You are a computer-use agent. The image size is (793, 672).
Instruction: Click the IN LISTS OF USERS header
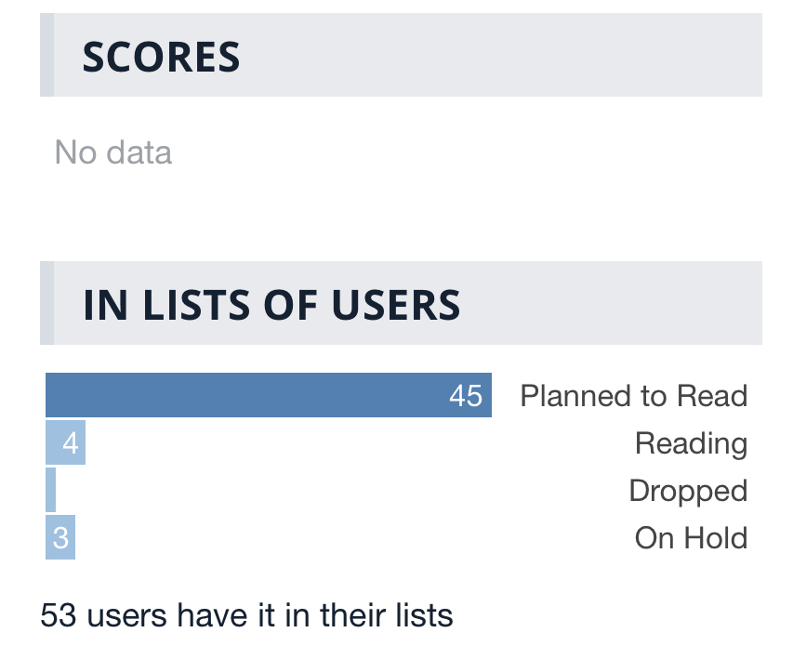click(x=271, y=305)
